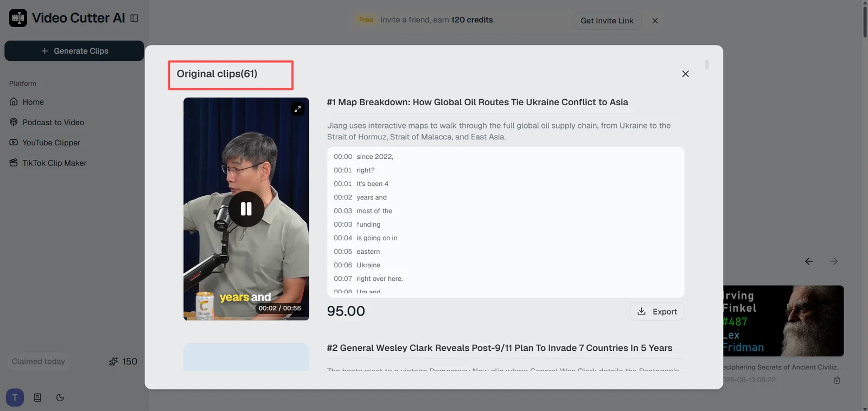This screenshot has height=411, width=868.
Task: Click the Free badge in the banner
Action: tap(366, 20)
